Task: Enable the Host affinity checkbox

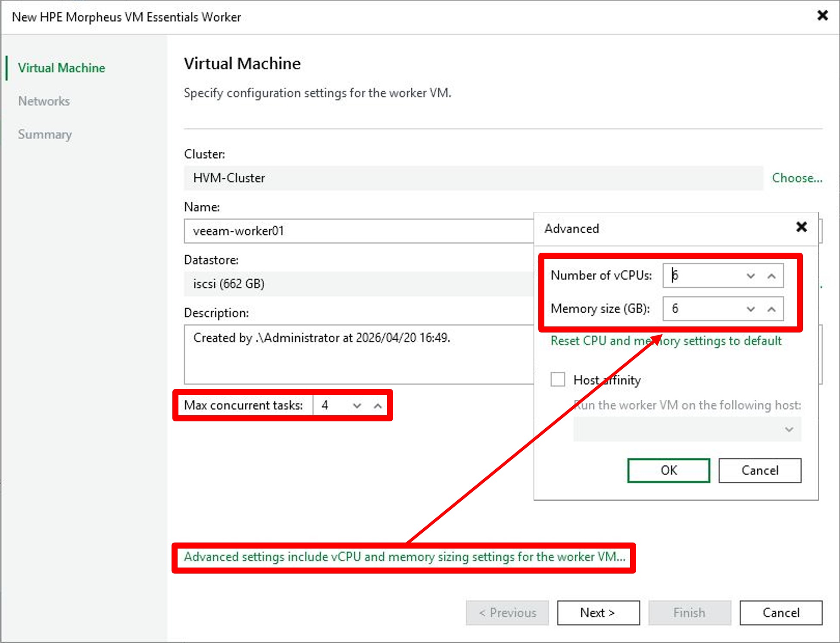Action: click(558, 380)
